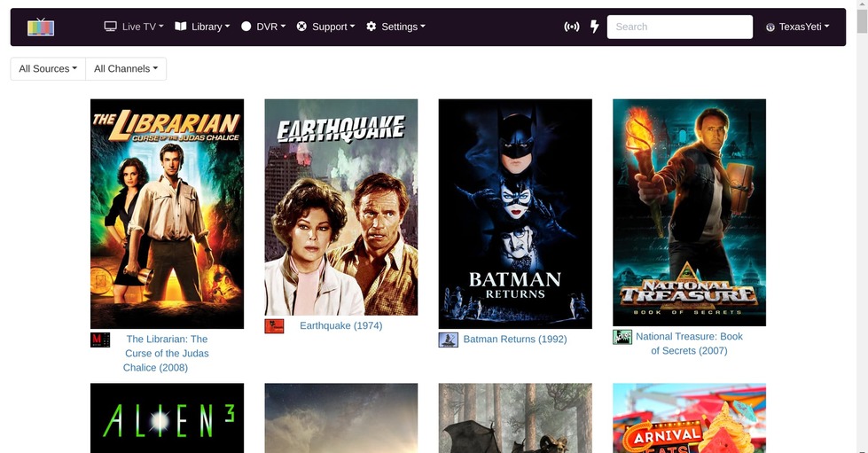
Task: Open the Alien 3 poster
Action: 168,418
